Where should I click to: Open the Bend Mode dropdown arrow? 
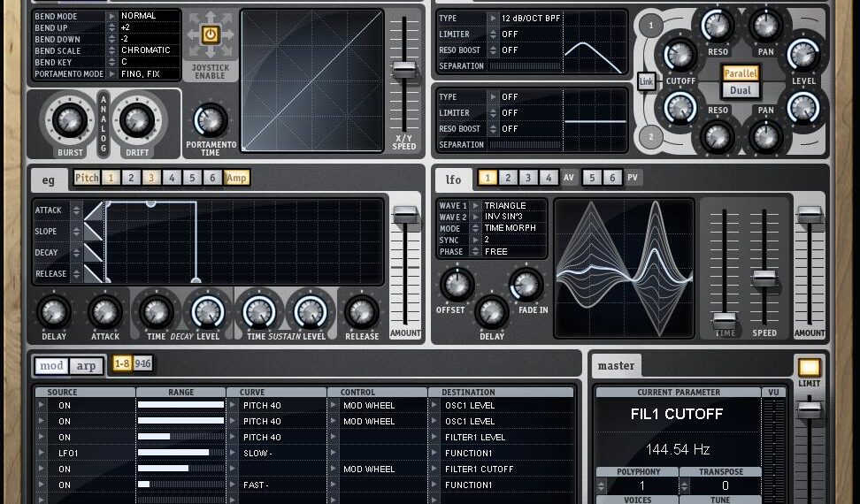pyautogui.click(x=111, y=16)
